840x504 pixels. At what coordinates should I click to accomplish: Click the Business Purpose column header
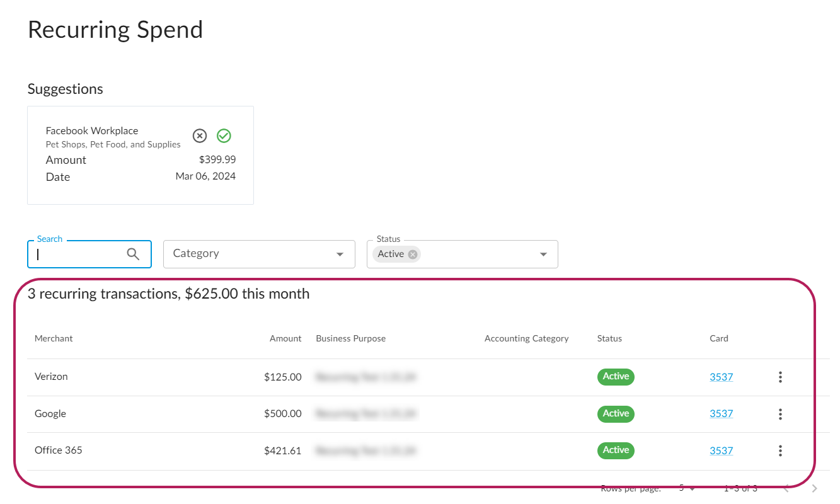351,338
